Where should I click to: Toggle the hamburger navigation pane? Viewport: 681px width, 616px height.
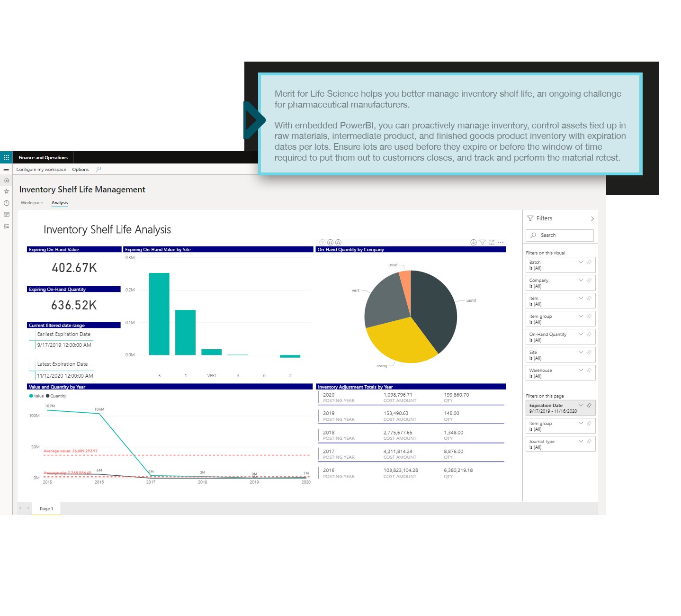pos(6,169)
